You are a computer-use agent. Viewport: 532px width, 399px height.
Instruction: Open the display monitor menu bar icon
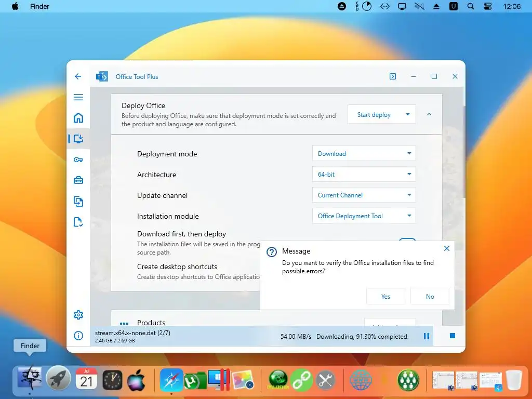(402, 6)
